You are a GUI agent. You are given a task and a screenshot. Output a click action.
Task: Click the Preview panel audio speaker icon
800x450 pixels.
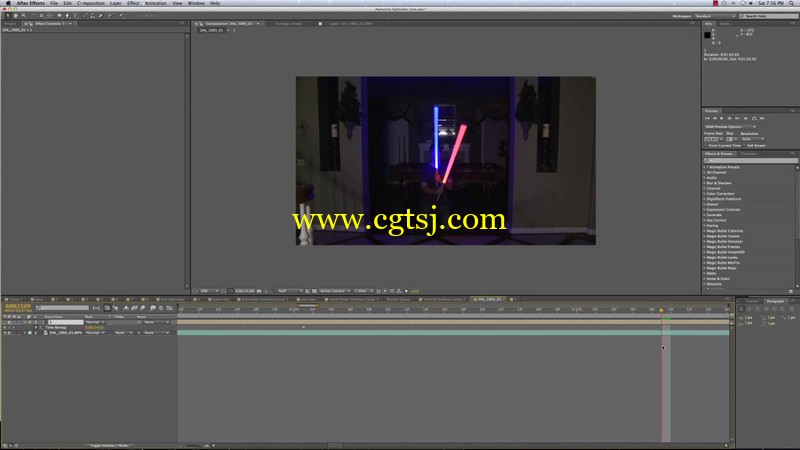[746, 118]
